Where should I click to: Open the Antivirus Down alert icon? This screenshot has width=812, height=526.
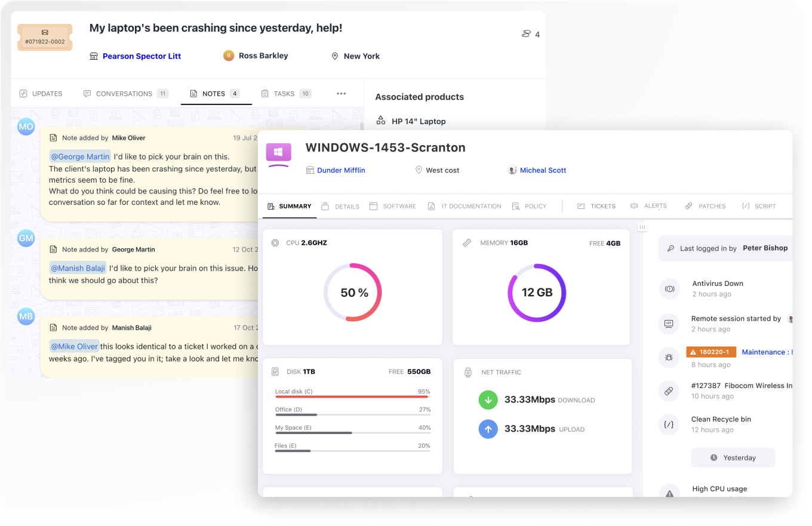(x=670, y=288)
